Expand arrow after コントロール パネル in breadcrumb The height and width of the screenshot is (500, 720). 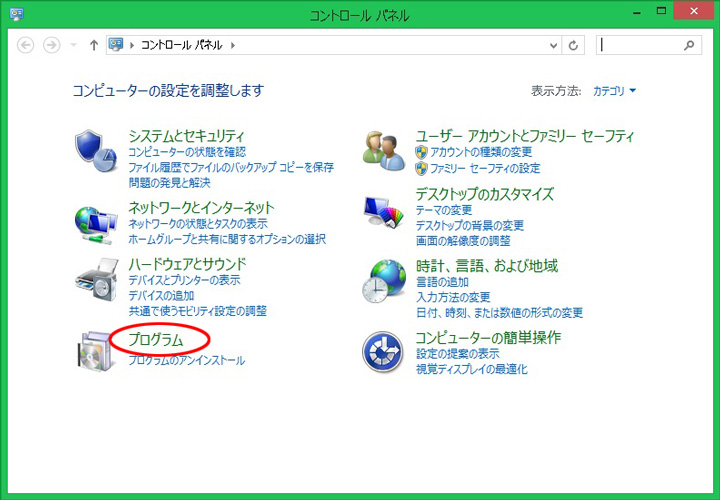click(x=233, y=45)
